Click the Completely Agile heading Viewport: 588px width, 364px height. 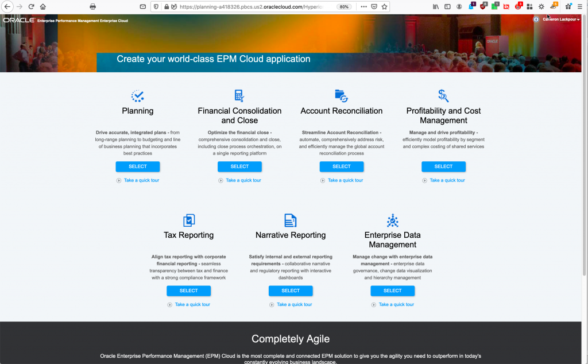(x=291, y=339)
